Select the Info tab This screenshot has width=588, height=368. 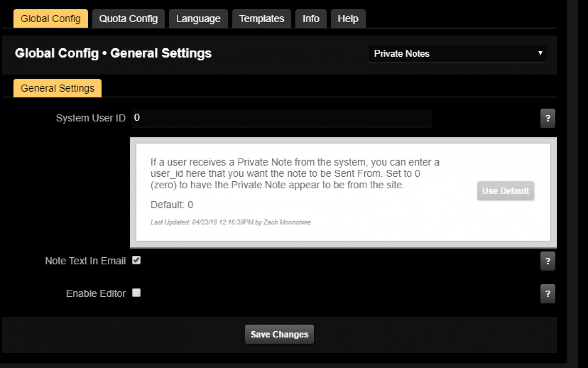tap(311, 19)
